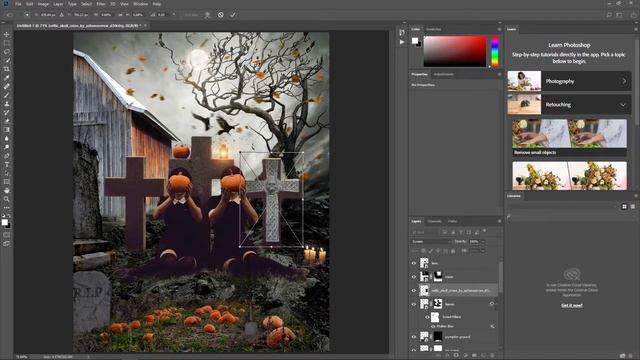640x360 pixels.
Task: Select the Zoom tool
Action: [7, 199]
